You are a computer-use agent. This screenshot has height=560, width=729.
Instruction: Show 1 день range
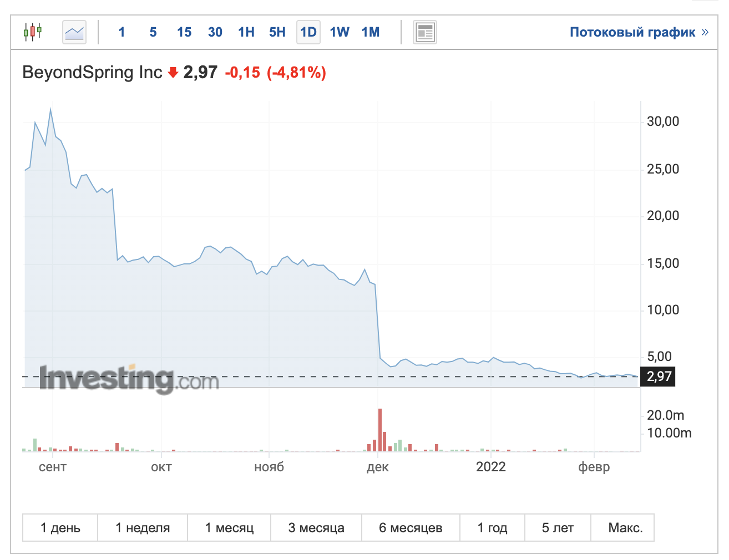click(60, 527)
